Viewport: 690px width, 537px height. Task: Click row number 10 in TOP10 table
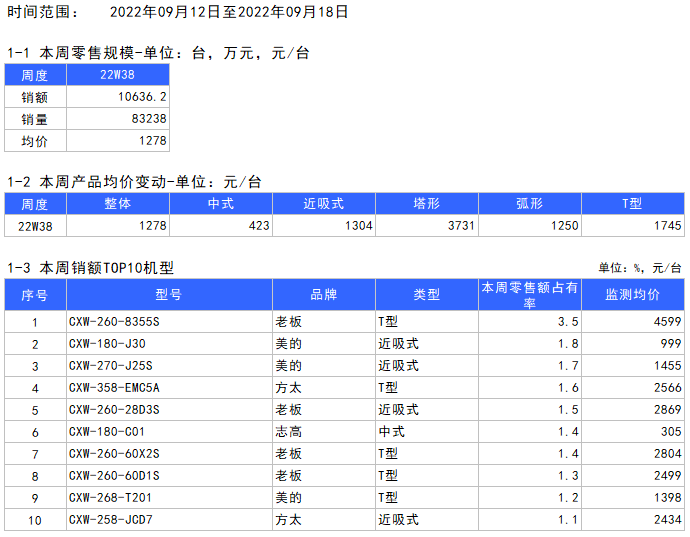[35, 520]
